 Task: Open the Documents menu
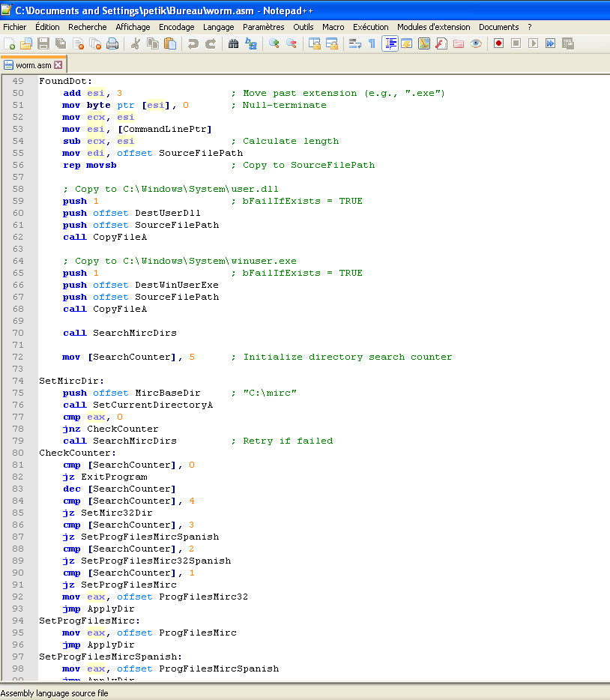coord(499,27)
